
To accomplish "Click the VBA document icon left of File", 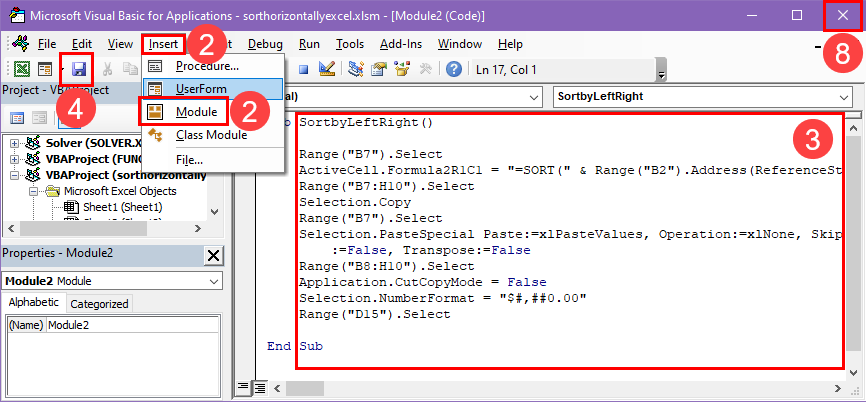I will pos(21,44).
